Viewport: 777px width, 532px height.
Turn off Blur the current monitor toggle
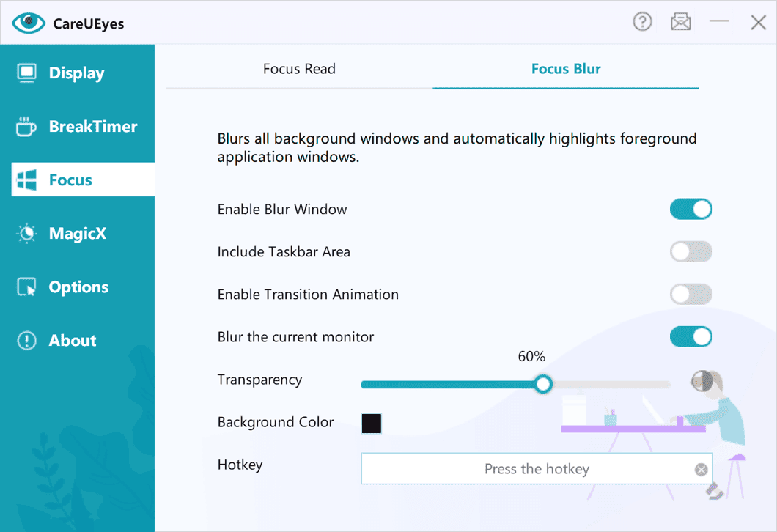(x=691, y=337)
